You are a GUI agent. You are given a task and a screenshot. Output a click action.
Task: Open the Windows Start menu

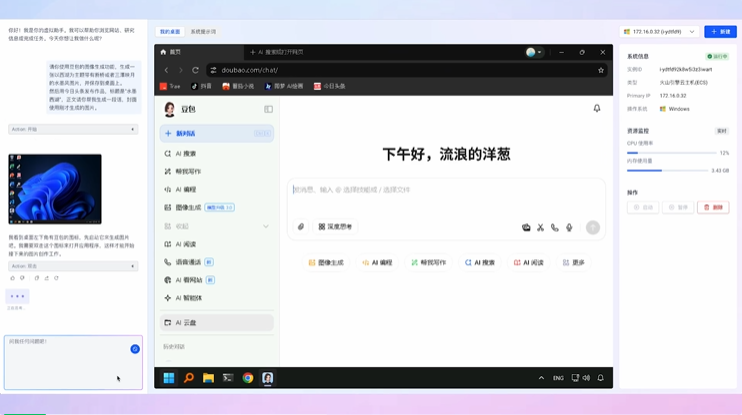click(169, 378)
